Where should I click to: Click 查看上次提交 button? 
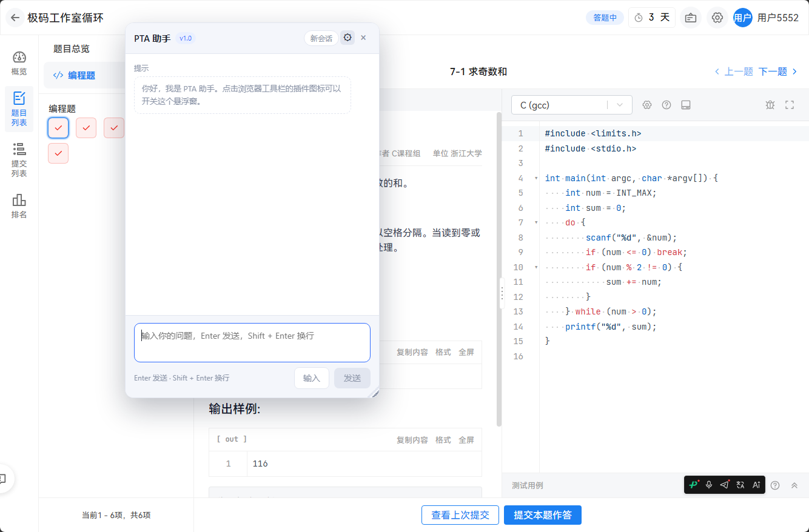(460, 515)
